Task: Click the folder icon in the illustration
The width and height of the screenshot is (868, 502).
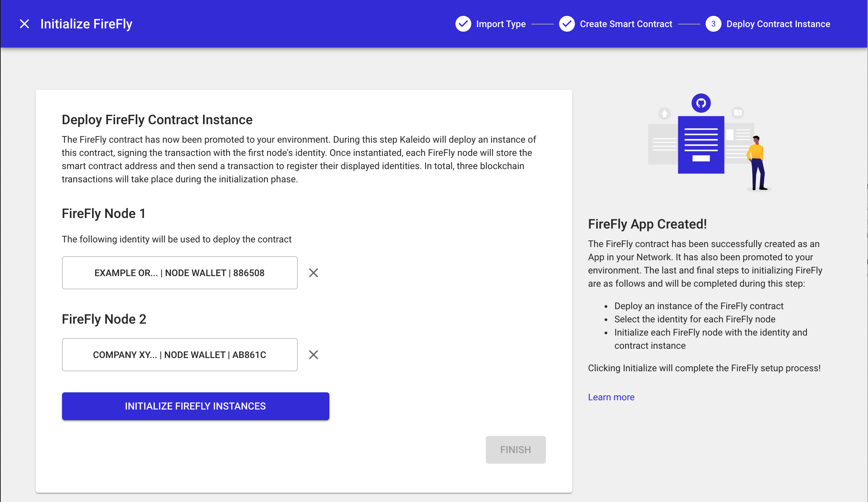Action: point(738,112)
